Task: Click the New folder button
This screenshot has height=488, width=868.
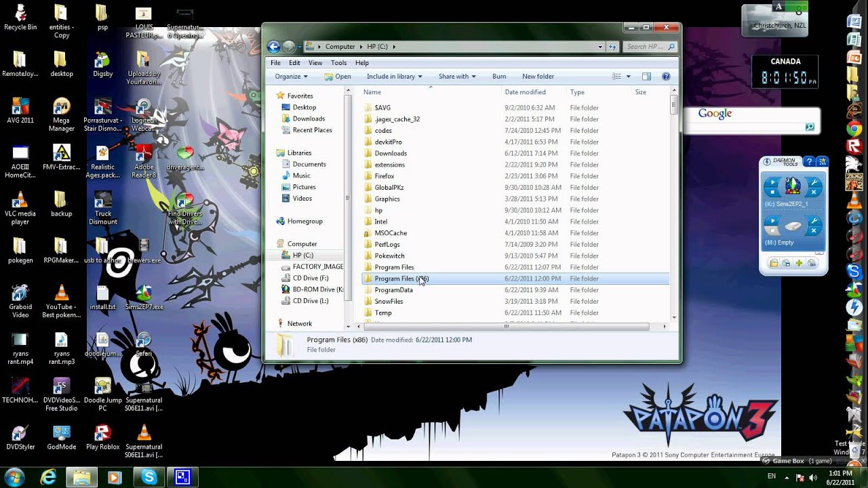Action: 538,77
